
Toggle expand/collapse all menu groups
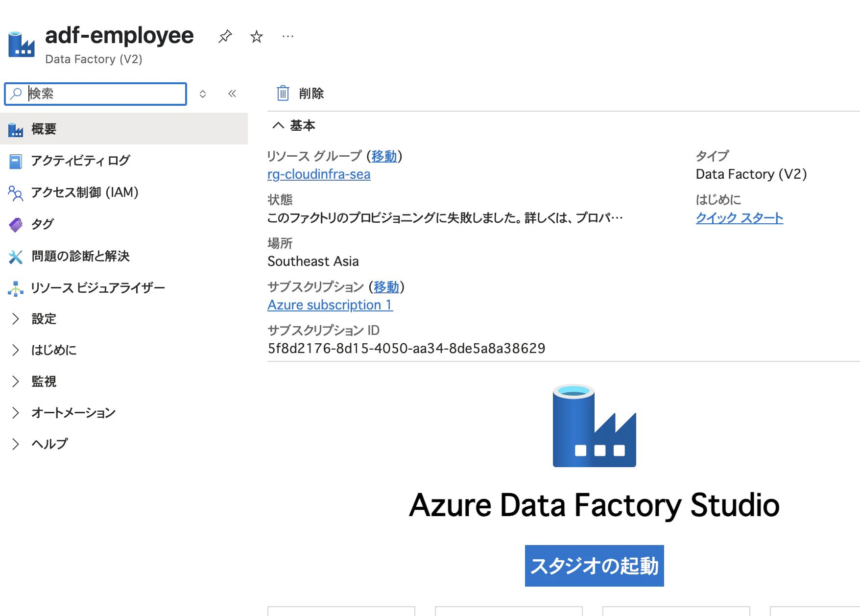pyautogui.click(x=203, y=94)
